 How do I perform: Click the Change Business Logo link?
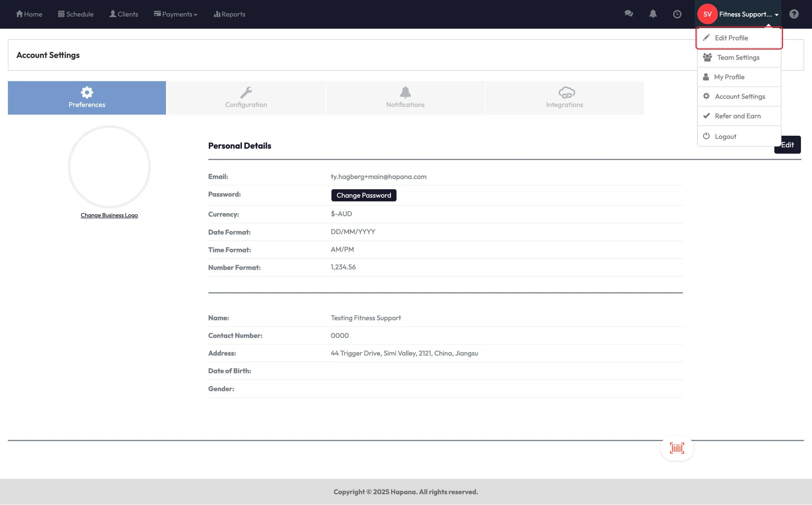pos(109,215)
